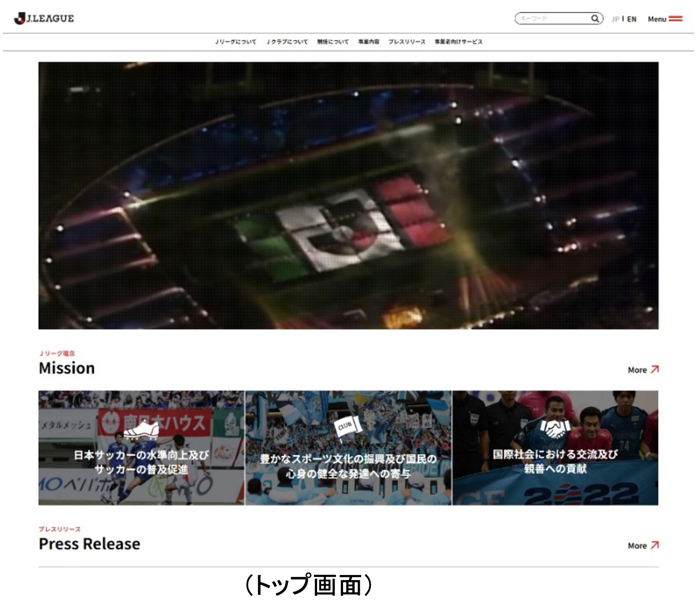Open the hamburger Menu icon at top right
The width and height of the screenshot is (700, 606).
pos(676,19)
